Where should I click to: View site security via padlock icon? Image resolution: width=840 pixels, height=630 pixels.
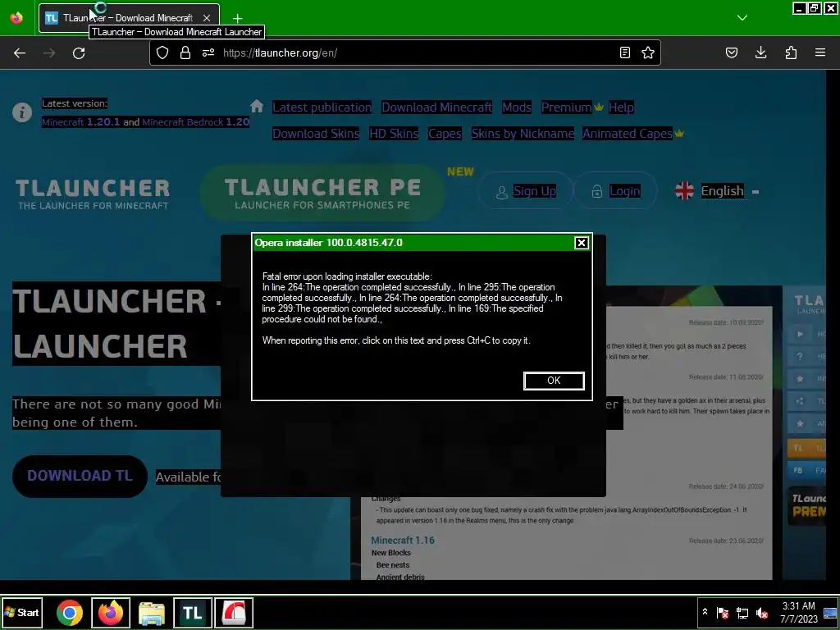click(185, 52)
